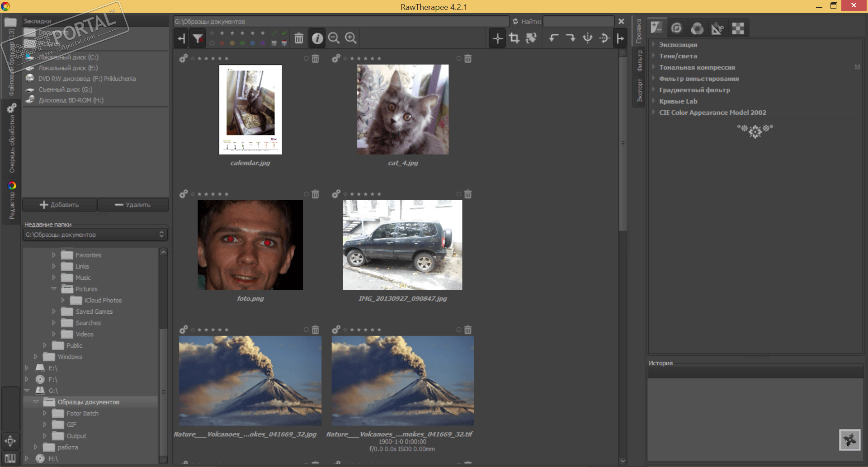Screen dimensions: 868x467
Task: Zoom out thumbnails with minus magnifier
Action: [x=334, y=38]
